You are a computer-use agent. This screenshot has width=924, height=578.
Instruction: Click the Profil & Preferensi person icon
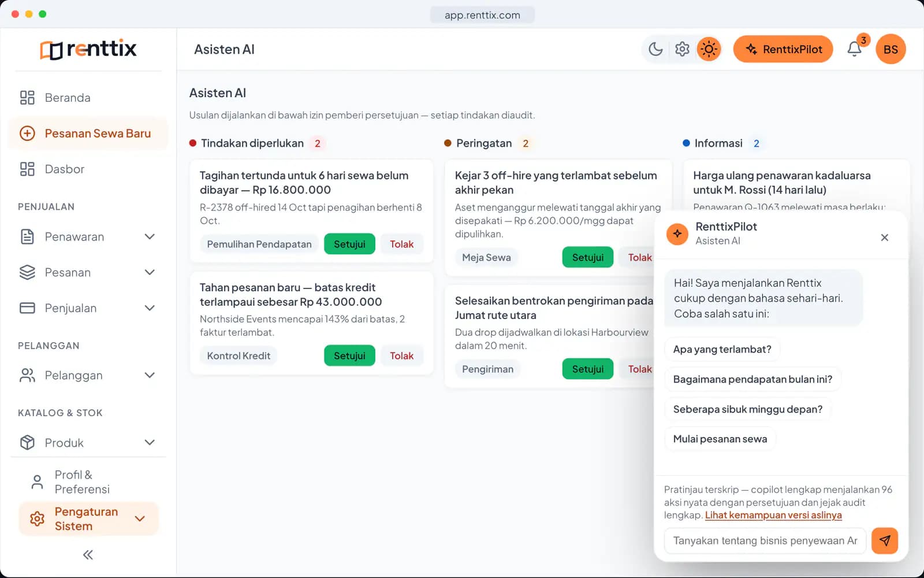click(x=37, y=482)
